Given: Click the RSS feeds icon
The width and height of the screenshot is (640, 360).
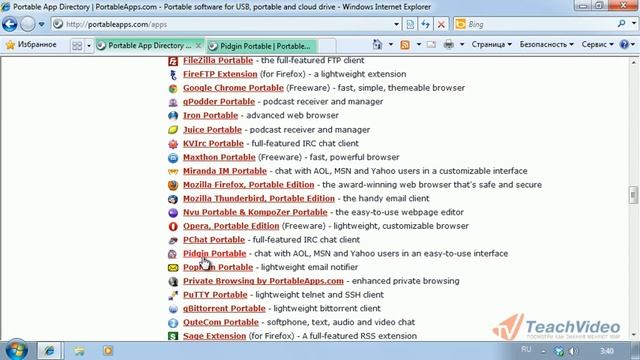Looking at the screenshot, I should click(x=405, y=44).
